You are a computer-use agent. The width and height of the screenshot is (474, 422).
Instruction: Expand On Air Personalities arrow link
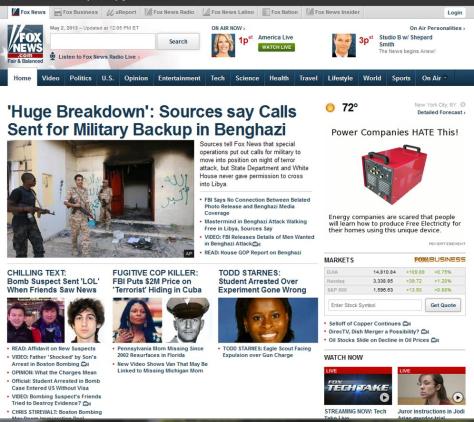pyautogui.click(x=437, y=28)
